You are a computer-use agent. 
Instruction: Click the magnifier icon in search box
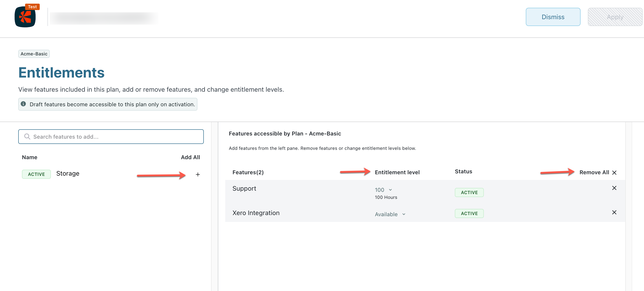tap(27, 136)
